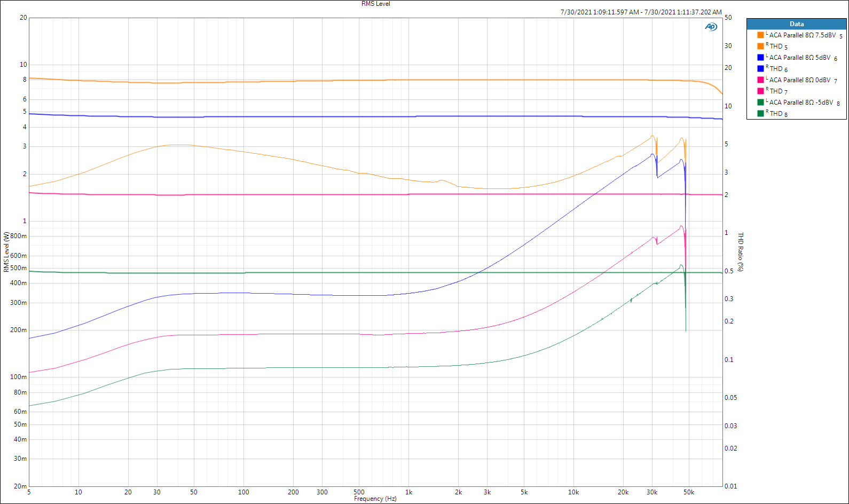
Task: Click the blue swatch for ACA Parallel 5dBV
Action: 760,58
